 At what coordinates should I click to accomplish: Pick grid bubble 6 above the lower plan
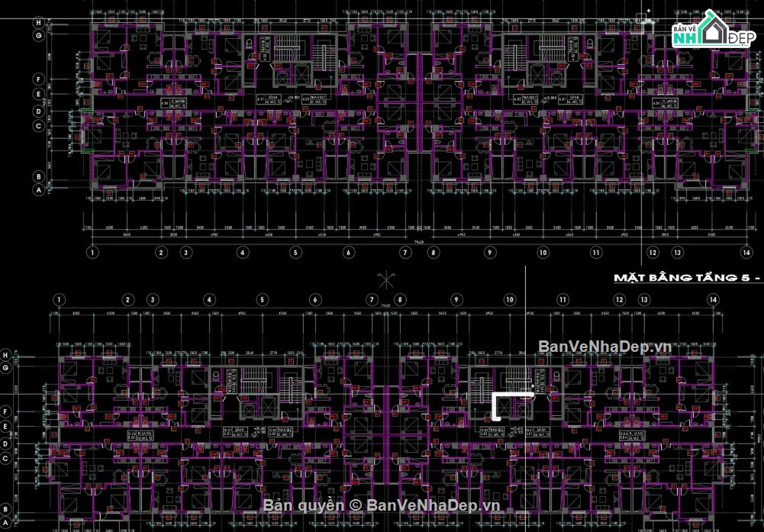315,300
